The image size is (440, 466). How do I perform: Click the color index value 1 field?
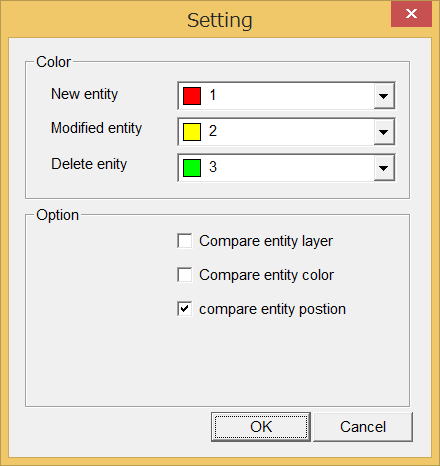(x=276, y=96)
